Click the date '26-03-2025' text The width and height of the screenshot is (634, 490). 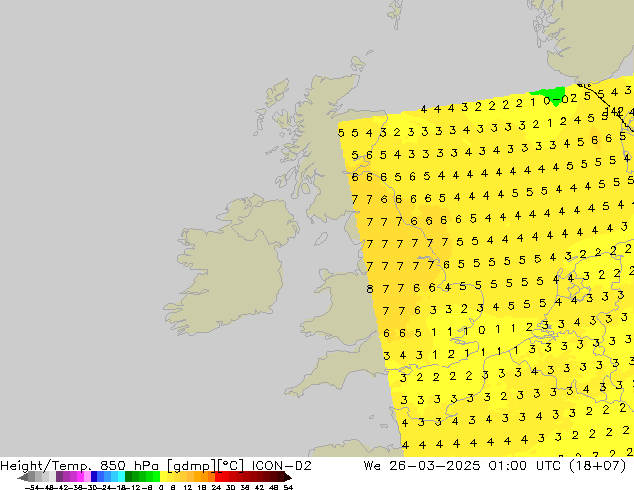435,465
